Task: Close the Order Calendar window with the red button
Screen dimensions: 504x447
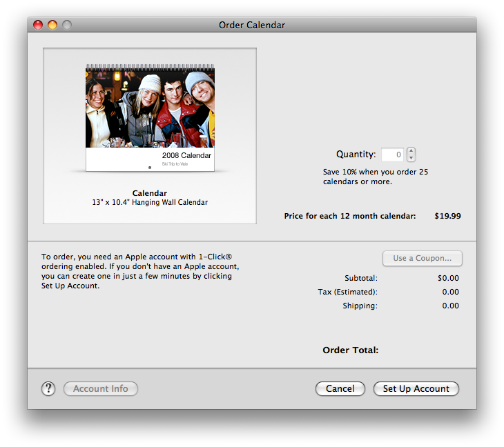Action: click(38, 25)
